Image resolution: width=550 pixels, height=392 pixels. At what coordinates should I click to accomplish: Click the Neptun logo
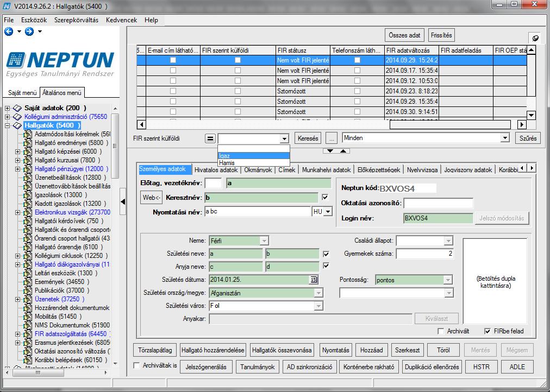60,65
